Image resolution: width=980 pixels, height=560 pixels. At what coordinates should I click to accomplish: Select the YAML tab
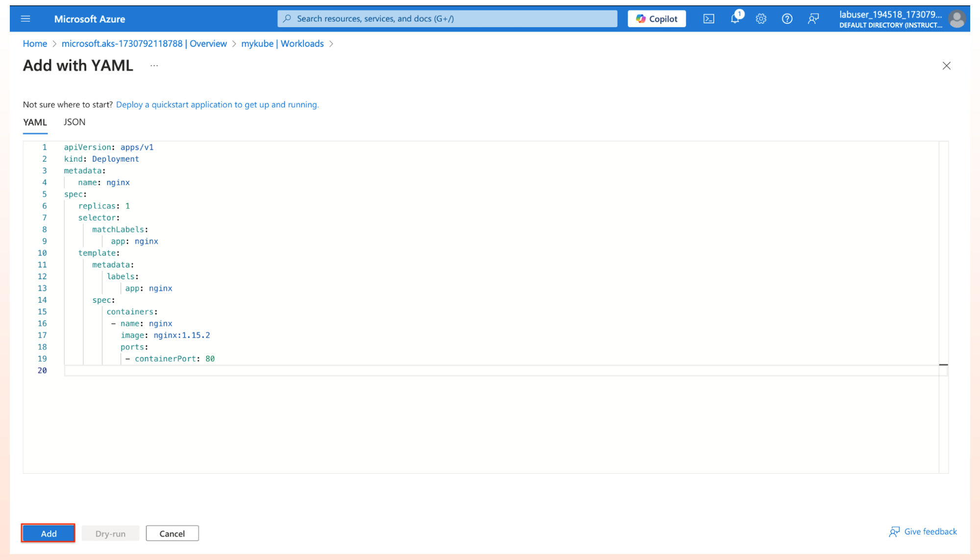tap(35, 122)
